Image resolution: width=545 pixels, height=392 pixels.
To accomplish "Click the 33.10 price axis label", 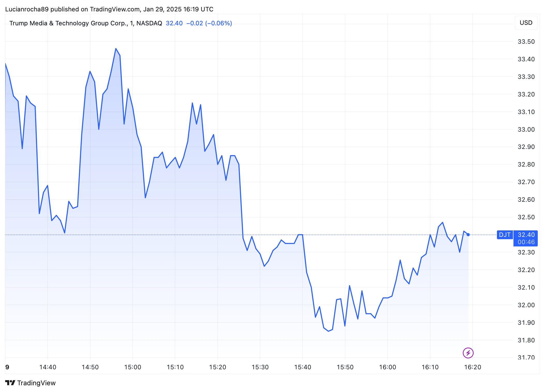I will point(526,112).
